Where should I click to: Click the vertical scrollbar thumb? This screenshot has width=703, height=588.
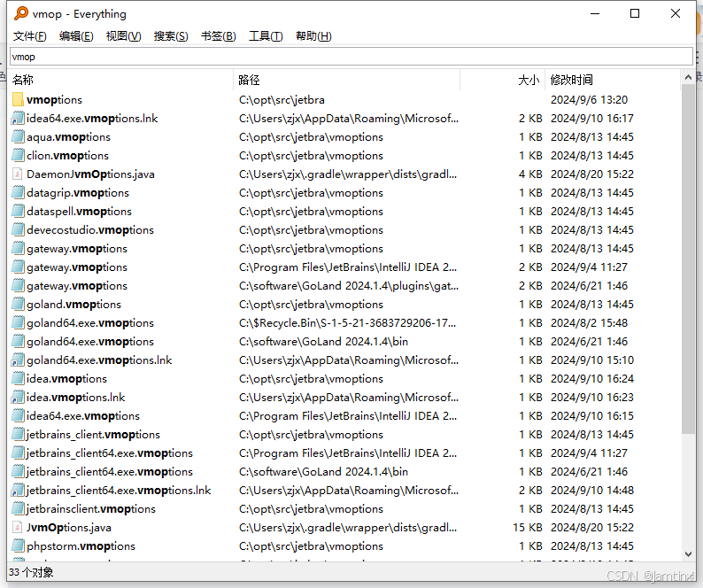tap(688, 259)
